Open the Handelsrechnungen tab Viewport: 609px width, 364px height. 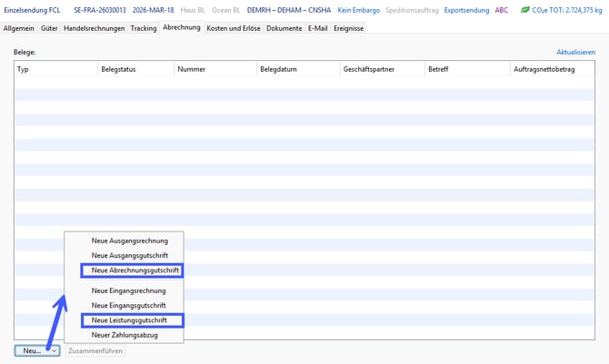pos(95,28)
